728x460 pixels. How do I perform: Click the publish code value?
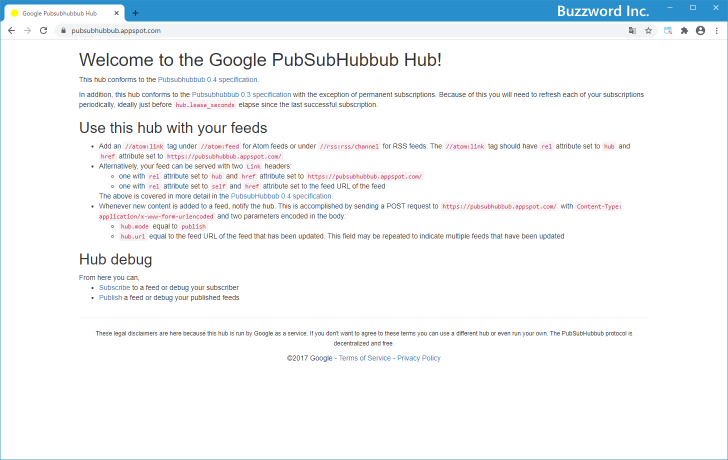click(x=193, y=227)
